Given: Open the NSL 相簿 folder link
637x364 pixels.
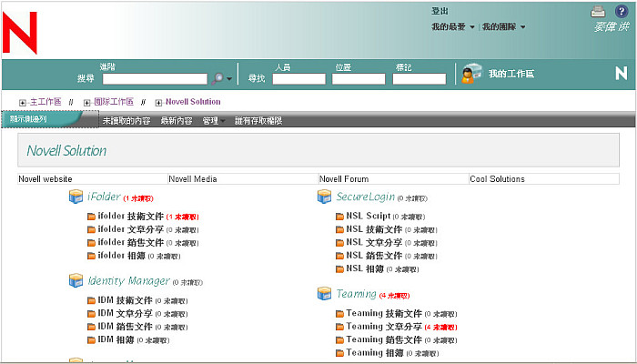Looking at the screenshot, I should coord(365,269).
